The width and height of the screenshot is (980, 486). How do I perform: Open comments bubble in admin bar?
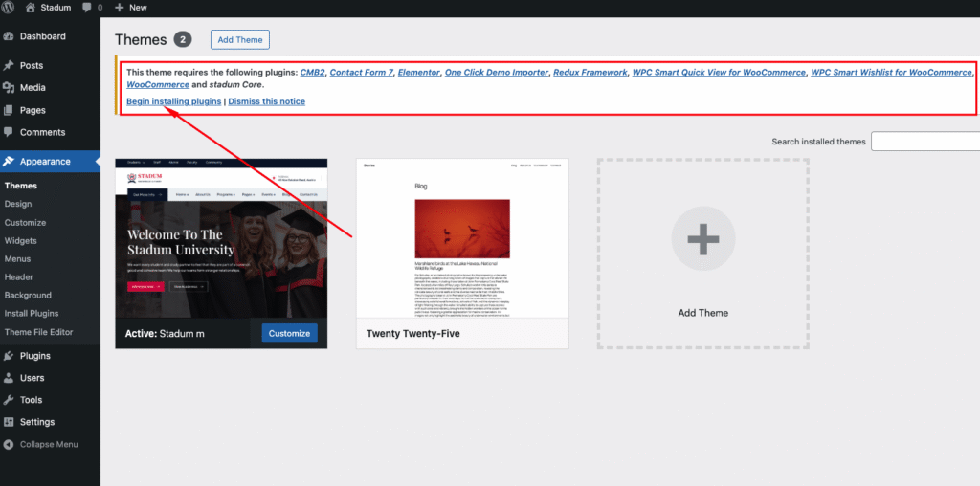tap(87, 8)
